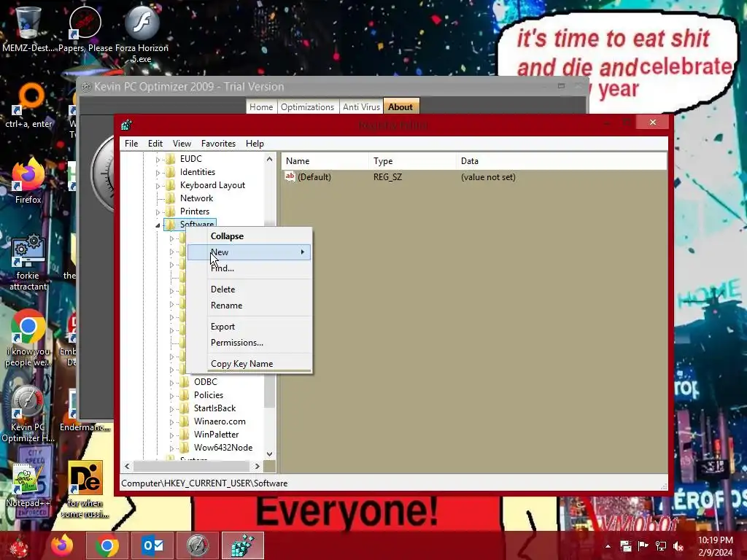This screenshot has height=560, width=747.
Task: Choose Rename in the context menu
Action: pos(249,306)
